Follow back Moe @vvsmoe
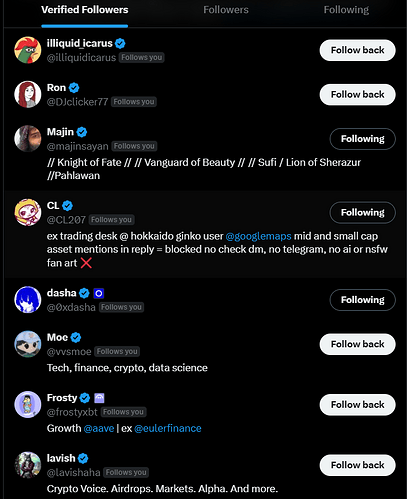407x499 pixels. pos(357,344)
